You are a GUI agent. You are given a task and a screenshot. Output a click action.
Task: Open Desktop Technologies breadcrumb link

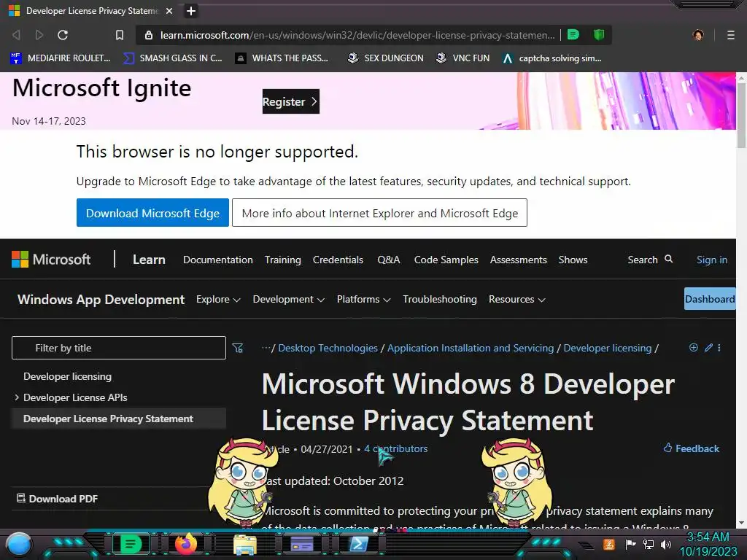[x=328, y=348]
